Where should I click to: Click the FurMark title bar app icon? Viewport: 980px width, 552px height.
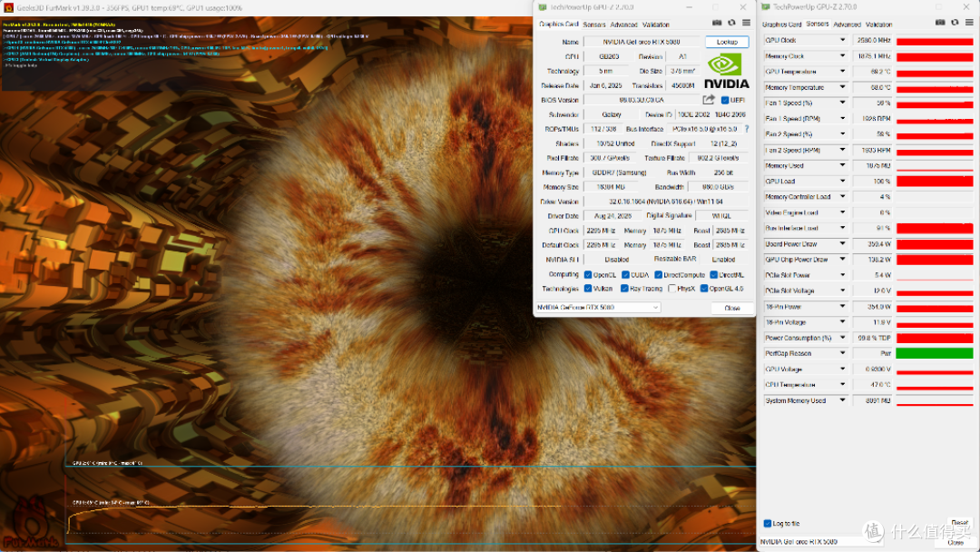8,7
